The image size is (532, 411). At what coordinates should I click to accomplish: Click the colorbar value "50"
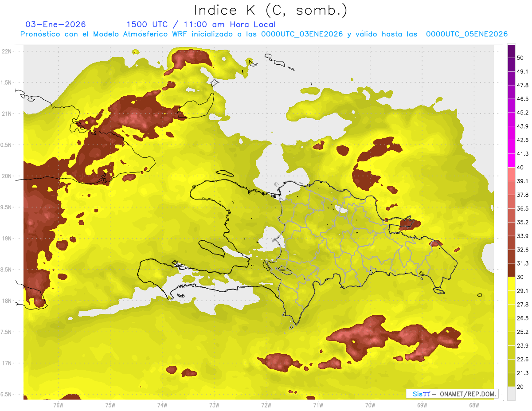click(x=520, y=58)
